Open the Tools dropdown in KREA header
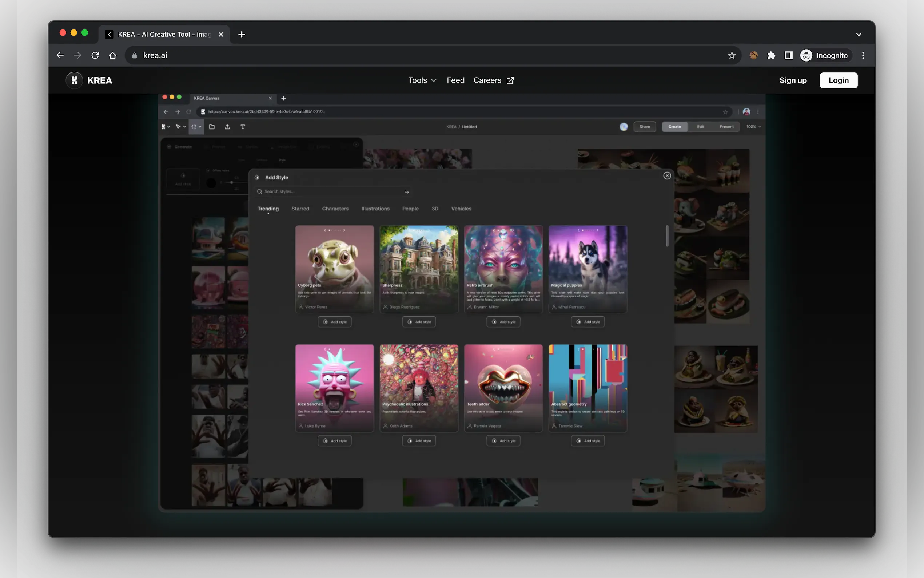Viewport: 924px width, 578px height. pos(422,80)
